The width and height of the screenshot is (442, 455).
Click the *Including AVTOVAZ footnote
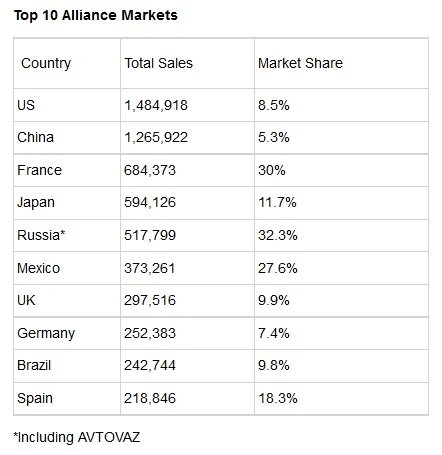(77, 437)
